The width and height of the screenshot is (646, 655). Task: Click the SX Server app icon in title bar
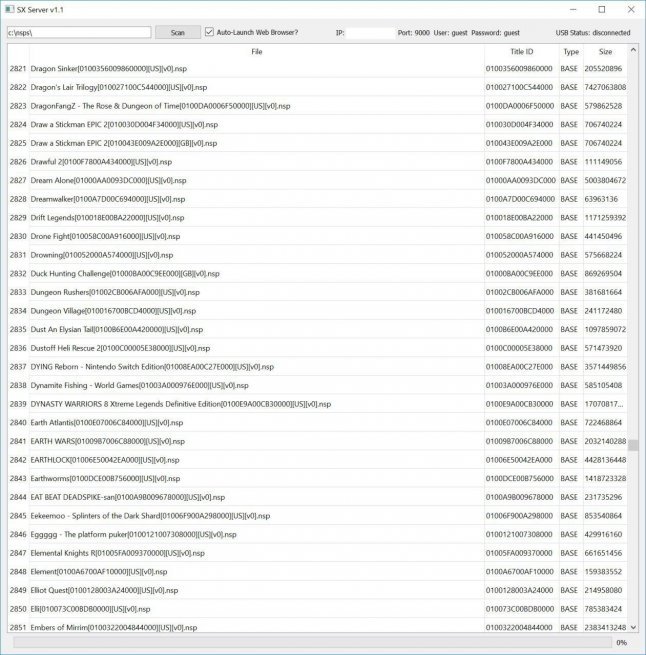(x=9, y=9)
